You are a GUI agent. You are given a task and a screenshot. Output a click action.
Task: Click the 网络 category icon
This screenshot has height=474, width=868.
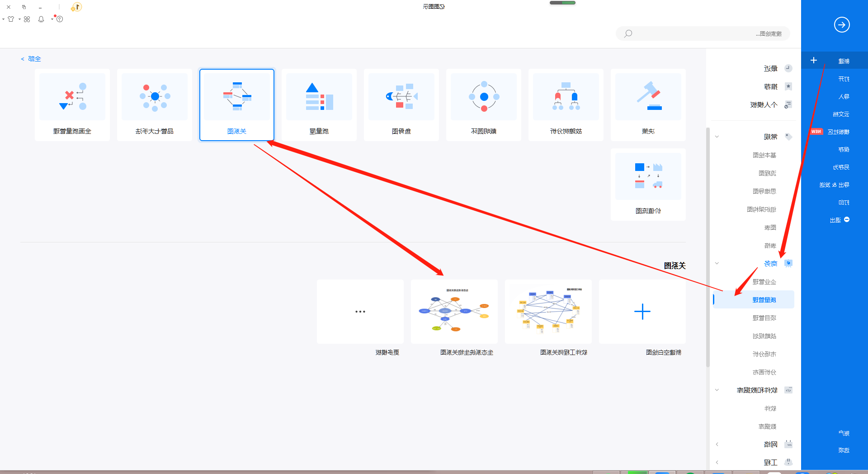788,444
